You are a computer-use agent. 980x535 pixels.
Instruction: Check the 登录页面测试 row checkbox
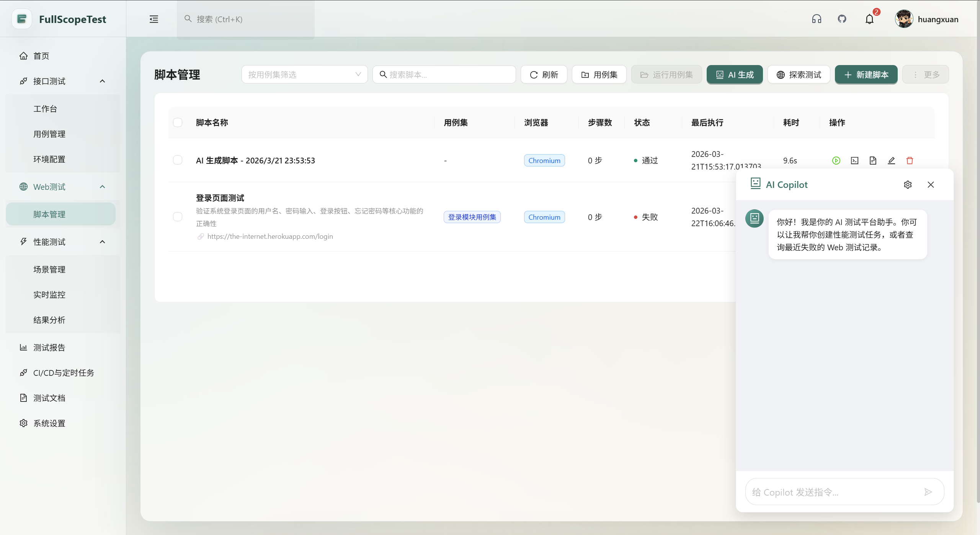178,217
